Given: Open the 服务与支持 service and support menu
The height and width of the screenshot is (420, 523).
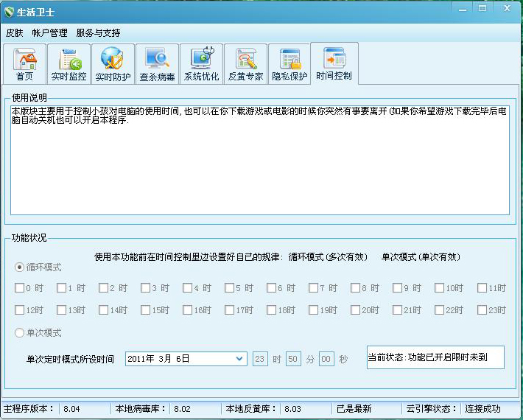Looking at the screenshot, I should point(98,33).
